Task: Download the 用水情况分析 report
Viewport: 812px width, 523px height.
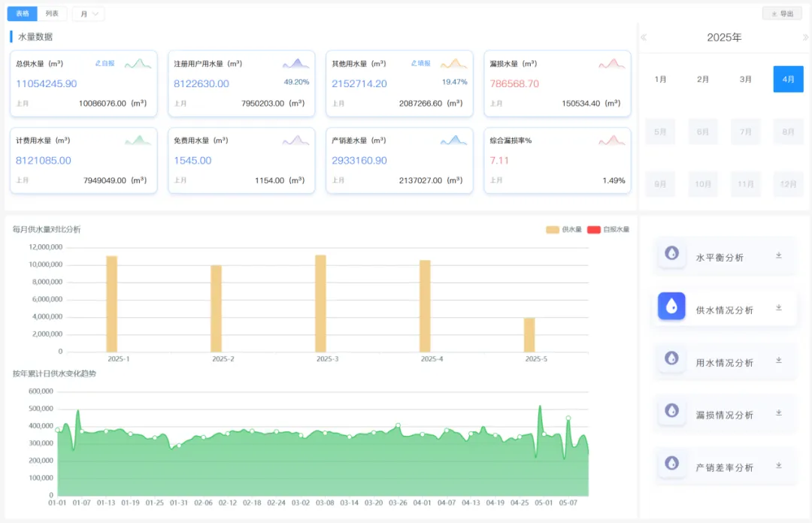Action: pos(779,360)
